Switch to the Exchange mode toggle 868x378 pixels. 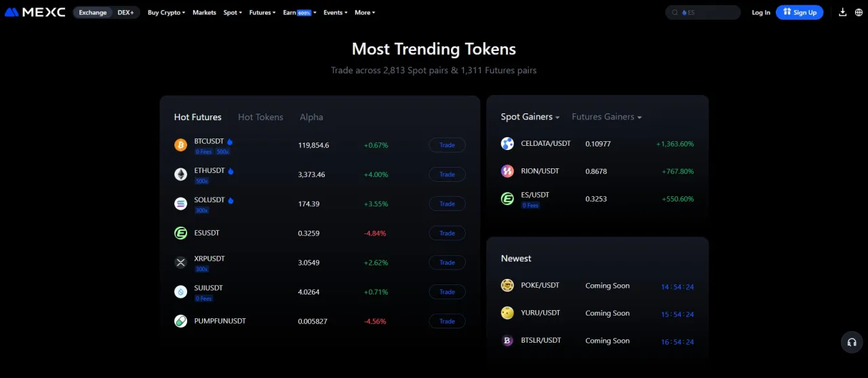(93, 12)
